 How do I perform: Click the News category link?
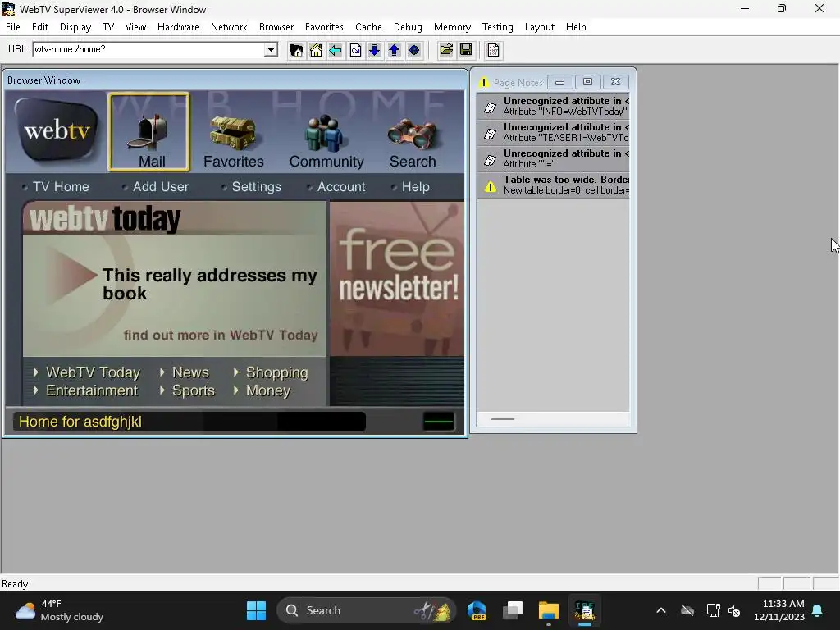(x=190, y=372)
